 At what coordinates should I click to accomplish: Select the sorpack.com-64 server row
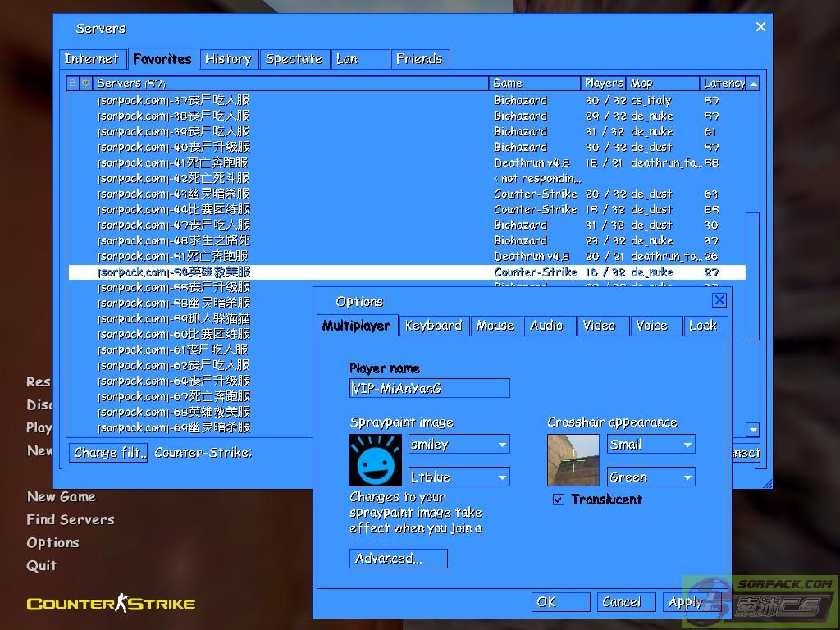click(190, 381)
